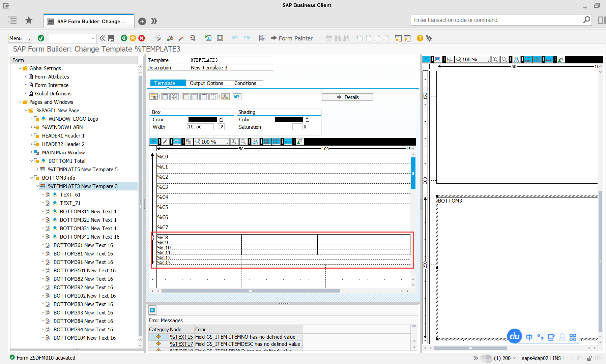Collapse the Pages and Windows folder

coord(20,102)
